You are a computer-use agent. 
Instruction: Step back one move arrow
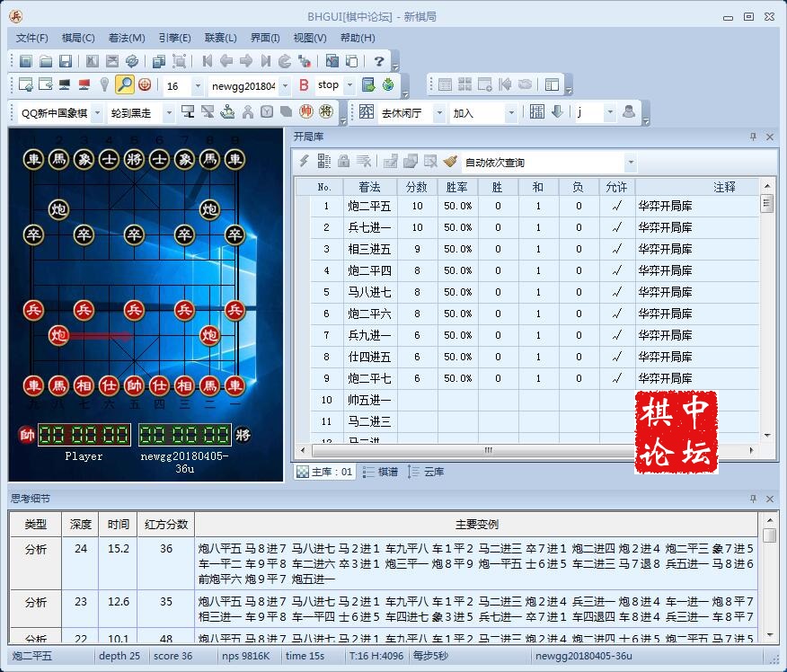pyautogui.click(x=226, y=61)
